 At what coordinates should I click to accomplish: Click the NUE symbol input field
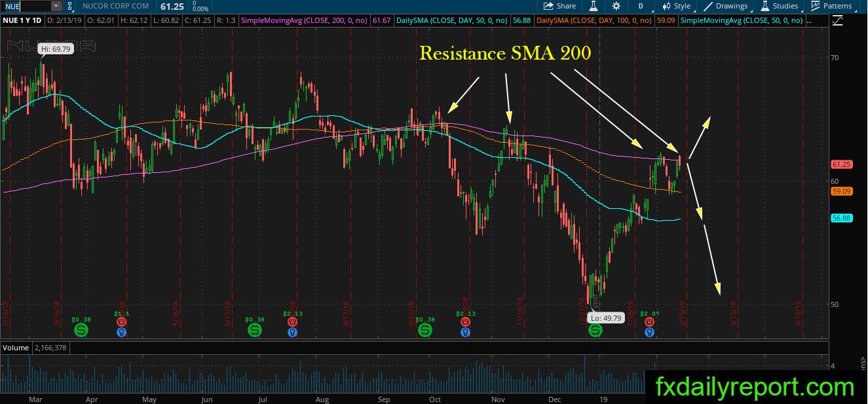click(26, 6)
